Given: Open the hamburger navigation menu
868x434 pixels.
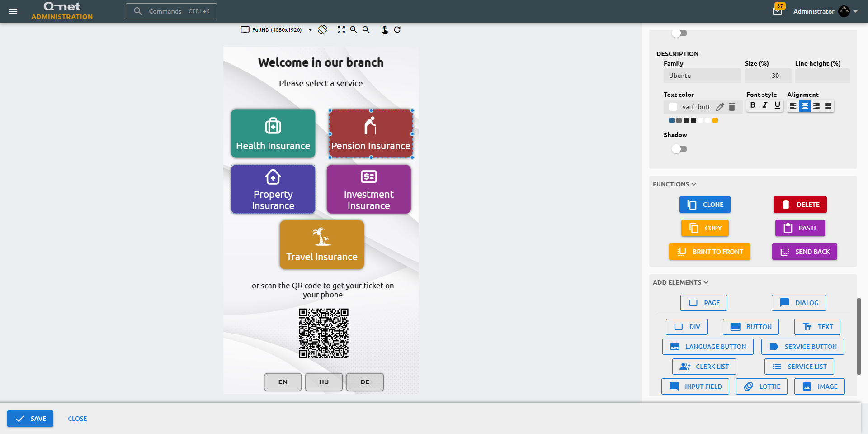Looking at the screenshot, I should [x=13, y=11].
